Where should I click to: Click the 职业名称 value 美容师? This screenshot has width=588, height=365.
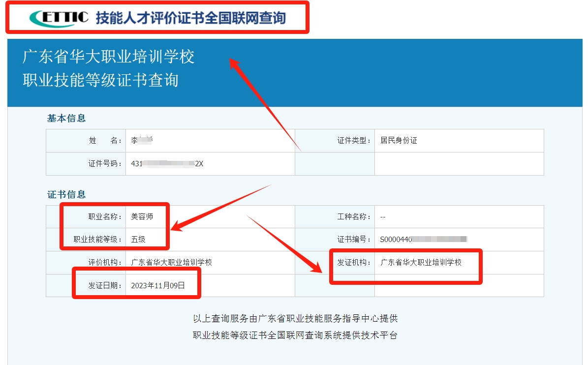pos(142,216)
